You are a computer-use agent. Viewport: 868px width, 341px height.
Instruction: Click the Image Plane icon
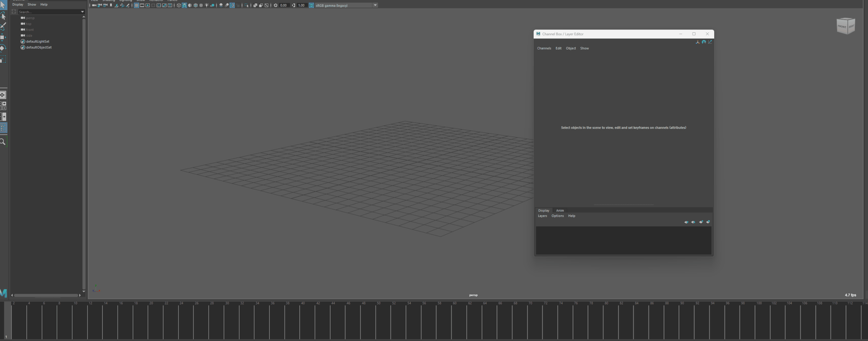pyautogui.click(x=116, y=5)
